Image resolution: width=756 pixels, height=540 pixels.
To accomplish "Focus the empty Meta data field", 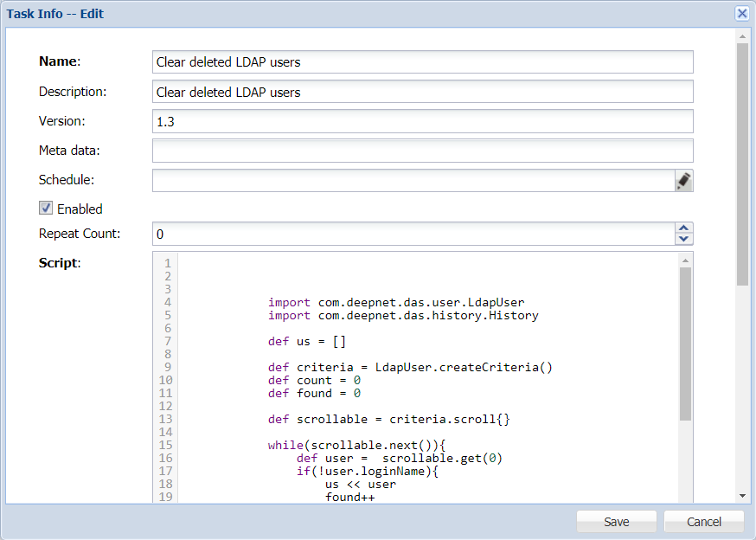I will [x=422, y=151].
